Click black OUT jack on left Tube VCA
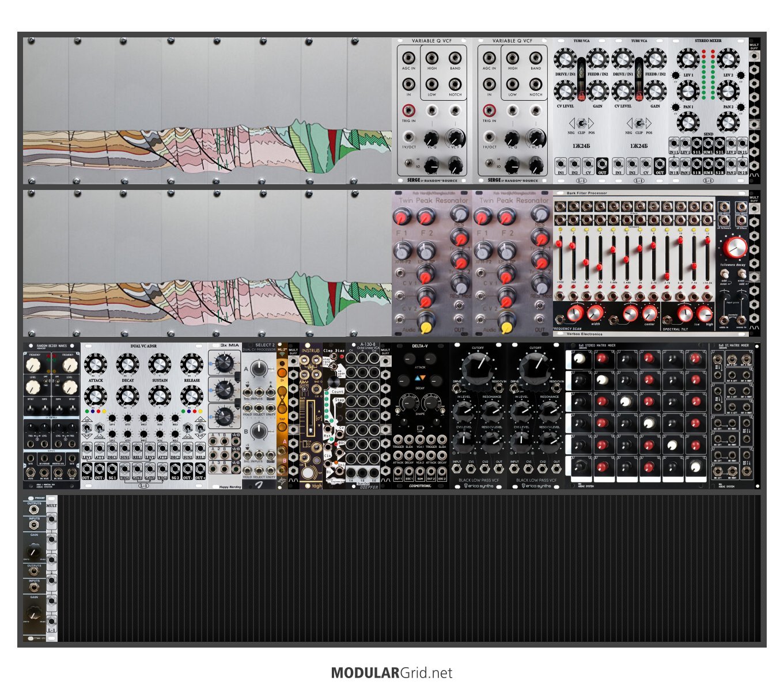The width and height of the screenshot is (784, 685). (x=602, y=163)
